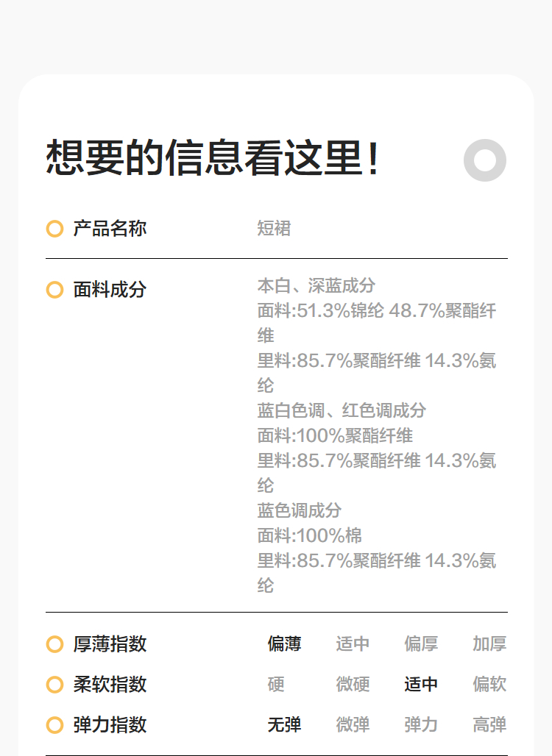
Task: Click the yellow circle beside 厚薄指数
Action: point(54,644)
